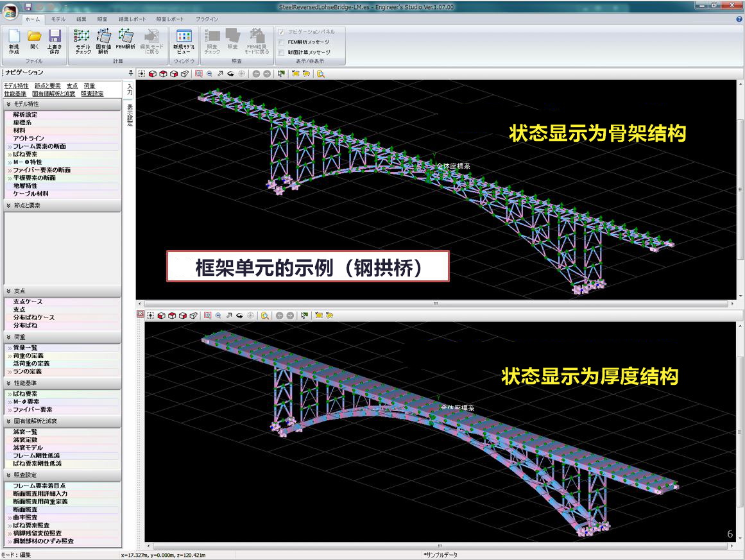Toggle ナビゲーションパネル checkbox
The image size is (745, 560).
tap(281, 32)
